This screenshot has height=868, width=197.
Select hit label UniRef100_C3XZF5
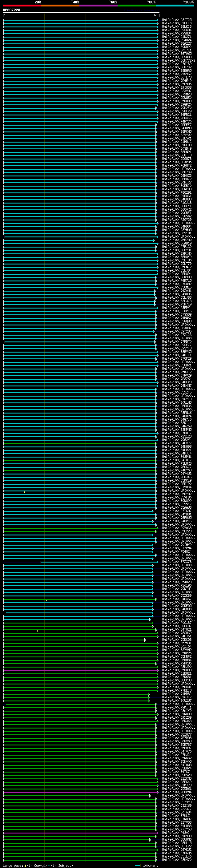click(177, 393)
